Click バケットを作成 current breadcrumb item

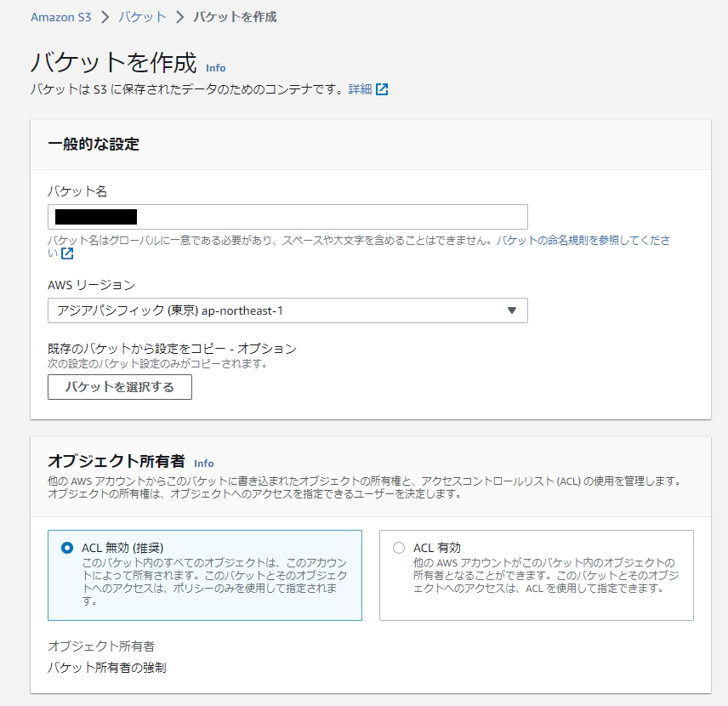[x=235, y=17]
